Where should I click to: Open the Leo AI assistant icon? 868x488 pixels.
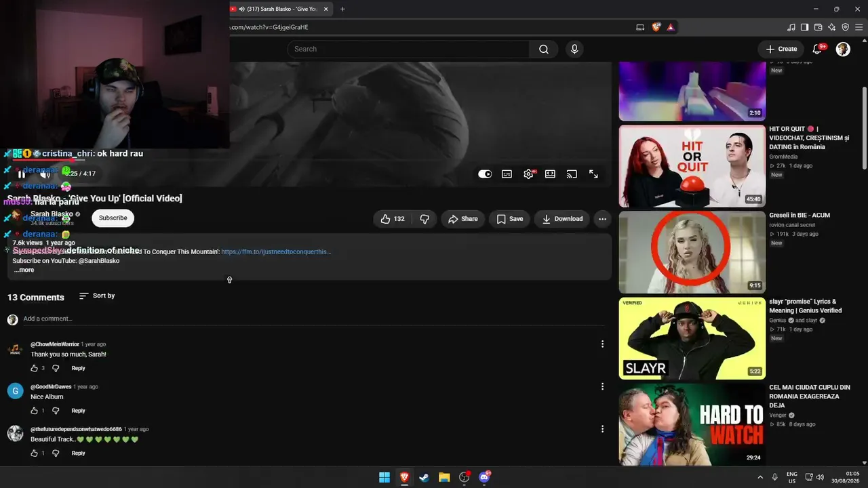tap(832, 27)
